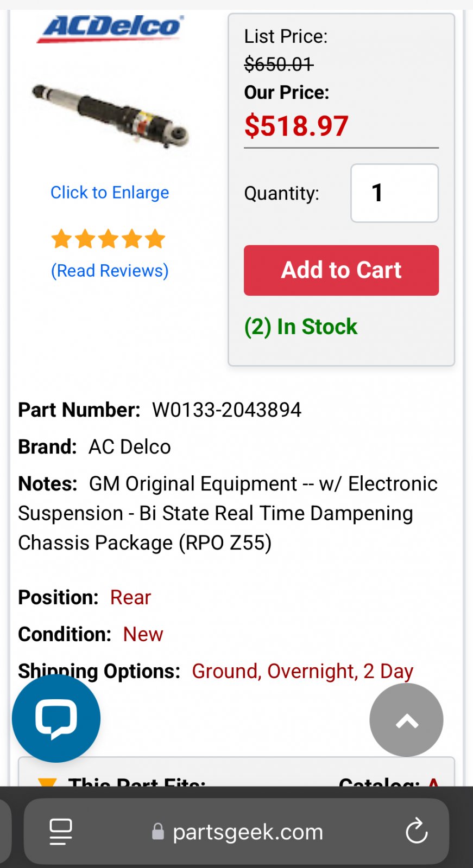Select the Rear position link

click(x=130, y=597)
